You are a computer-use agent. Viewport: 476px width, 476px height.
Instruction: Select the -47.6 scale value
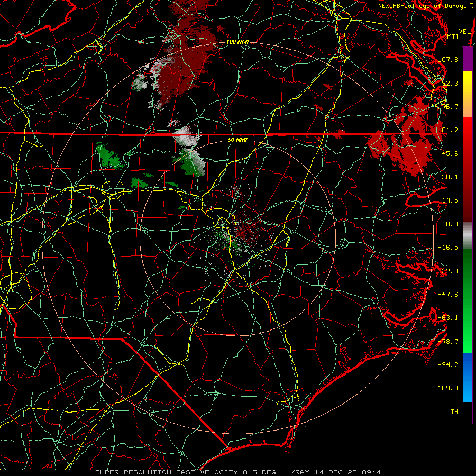point(448,295)
